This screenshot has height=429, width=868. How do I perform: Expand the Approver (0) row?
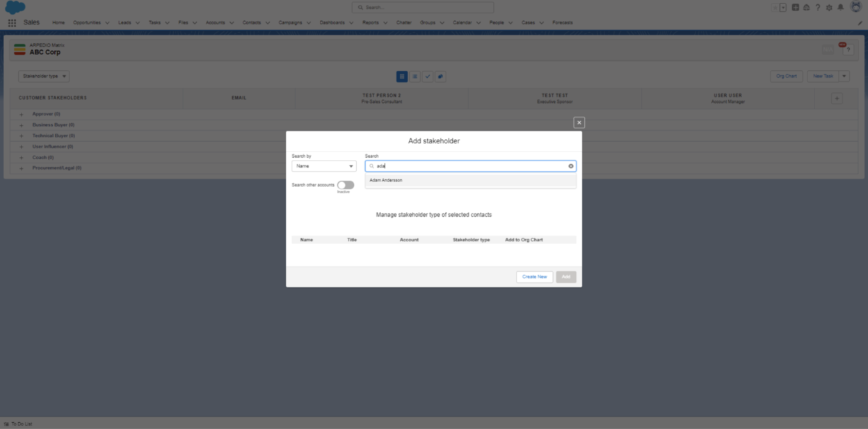[x=22, y=114]
